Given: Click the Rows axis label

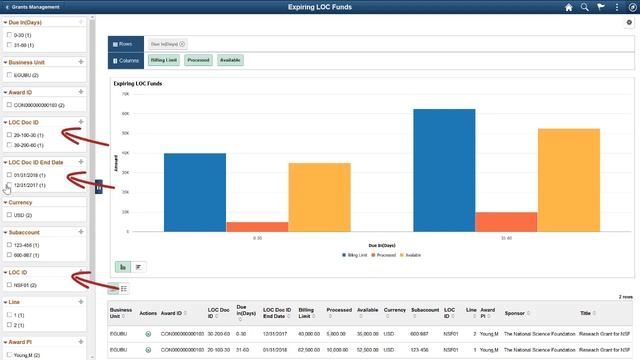Looking at the screenshot, I should pos(126,44).
